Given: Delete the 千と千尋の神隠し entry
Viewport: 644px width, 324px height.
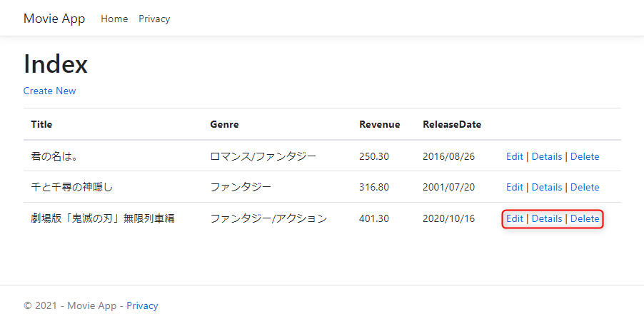Looking at the screenshot, I should pyautogui.click(x=585, y=187).
